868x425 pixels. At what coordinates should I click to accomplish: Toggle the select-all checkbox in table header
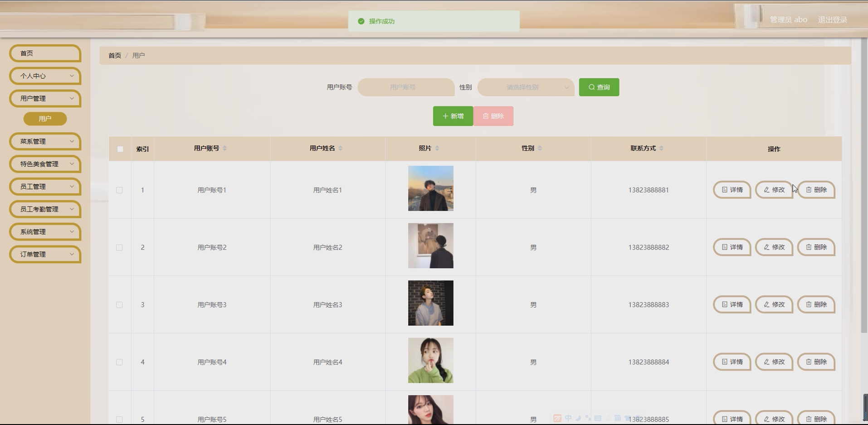pyautogui.click(x=120, y=149)
